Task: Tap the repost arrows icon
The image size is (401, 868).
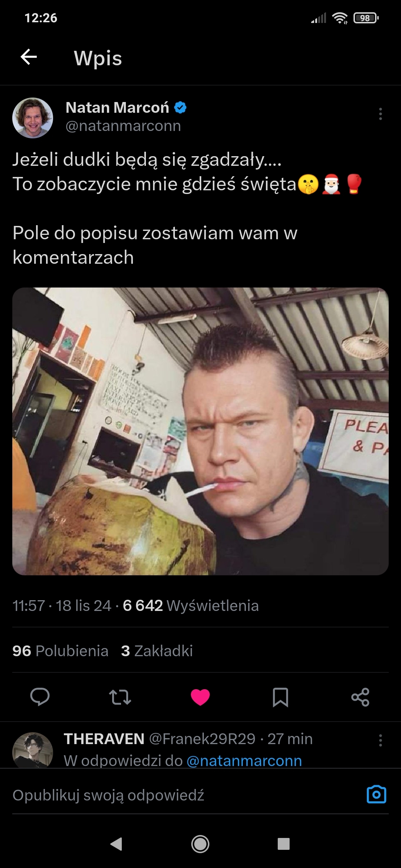Action: [120, 697]
